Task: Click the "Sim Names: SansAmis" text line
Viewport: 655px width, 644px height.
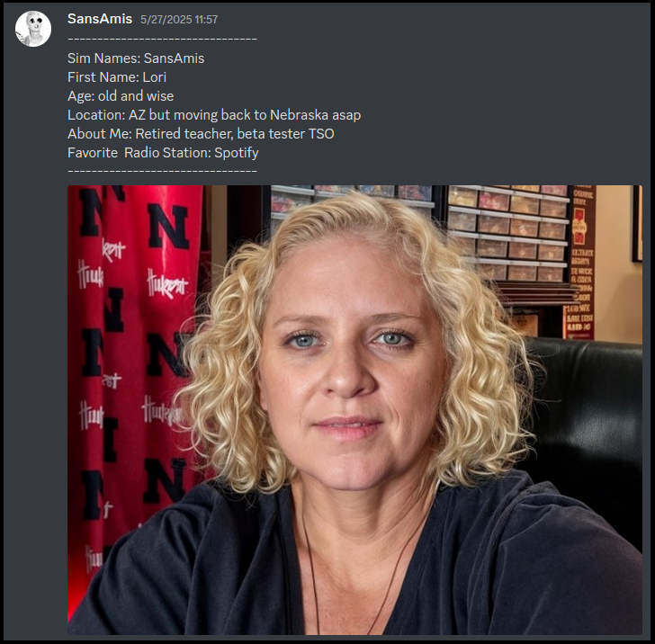Action: [136, 58]
